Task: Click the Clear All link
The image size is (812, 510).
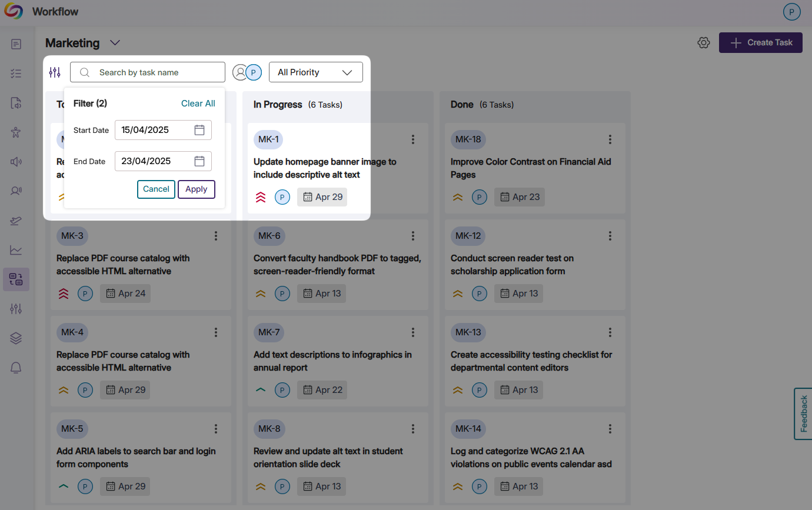Action: (198, 104)
